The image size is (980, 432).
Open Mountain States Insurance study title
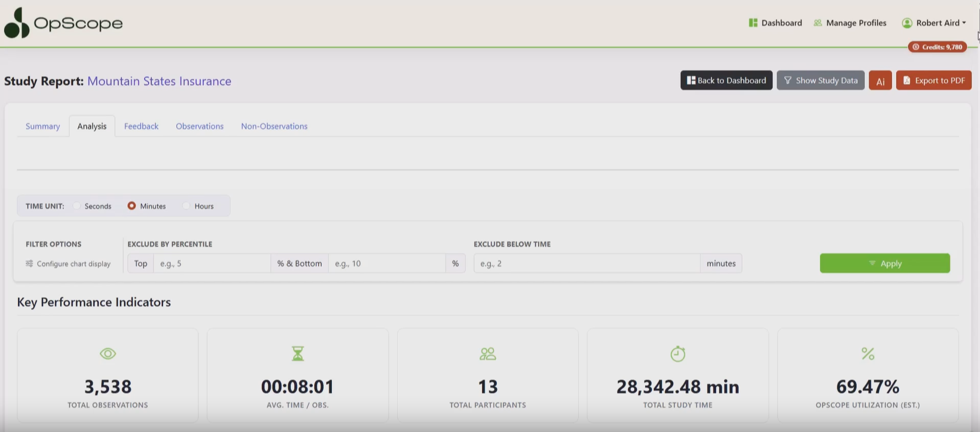[x=159, y=81]
